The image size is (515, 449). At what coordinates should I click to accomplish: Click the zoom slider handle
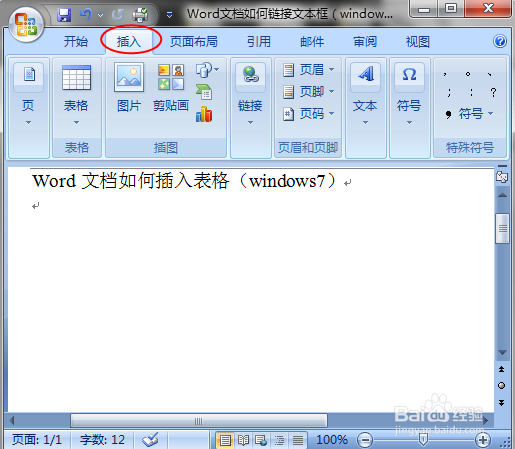(423, 440)
